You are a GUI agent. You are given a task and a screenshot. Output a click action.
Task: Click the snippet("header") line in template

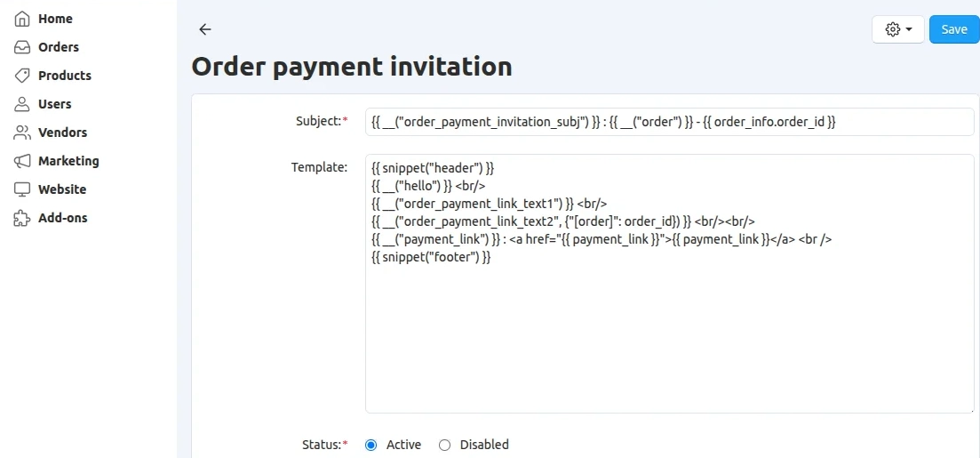433,168
